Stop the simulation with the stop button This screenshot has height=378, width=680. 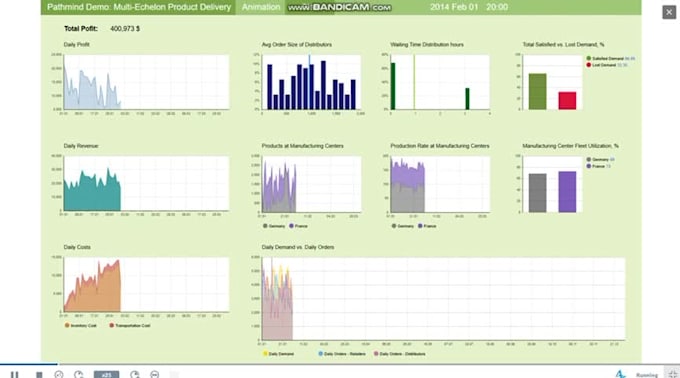39,375
